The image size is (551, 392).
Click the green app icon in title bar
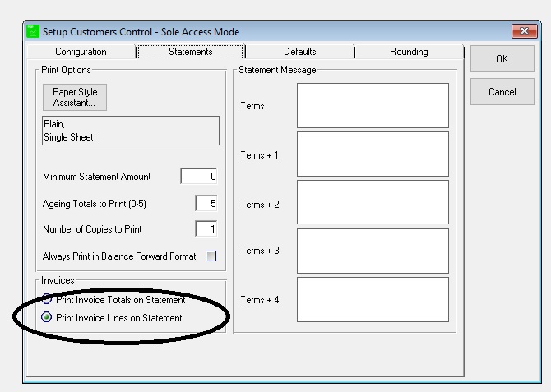[33, 32]
